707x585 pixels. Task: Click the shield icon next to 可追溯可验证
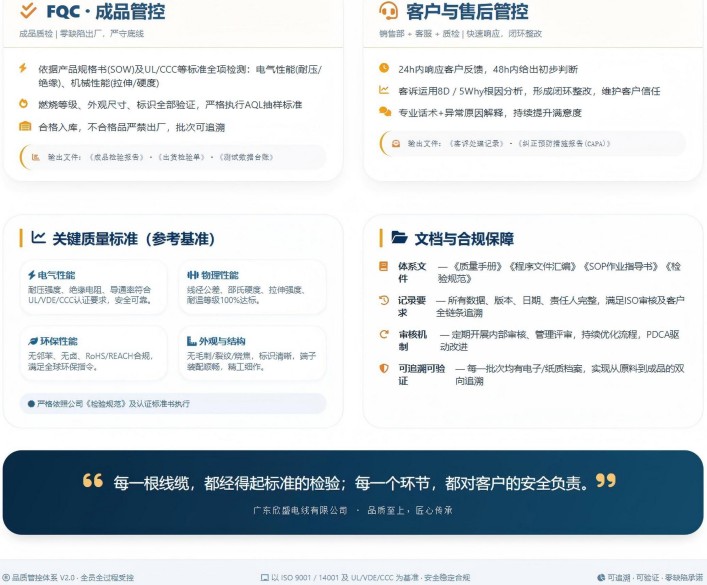[384, 368]
